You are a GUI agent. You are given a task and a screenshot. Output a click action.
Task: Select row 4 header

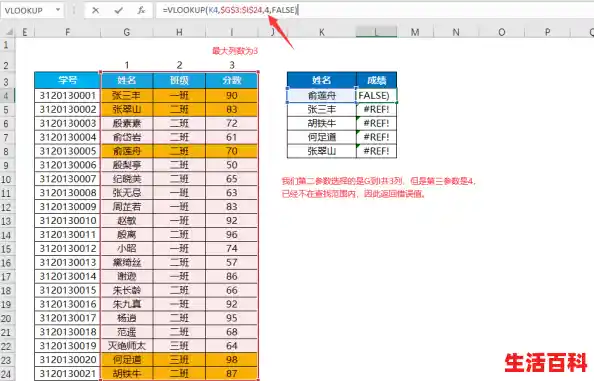click(6, 95)
